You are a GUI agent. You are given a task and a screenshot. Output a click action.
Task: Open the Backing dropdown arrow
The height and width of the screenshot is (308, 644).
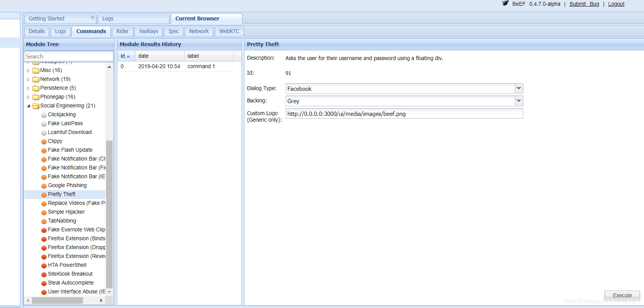tap(519, 101)
